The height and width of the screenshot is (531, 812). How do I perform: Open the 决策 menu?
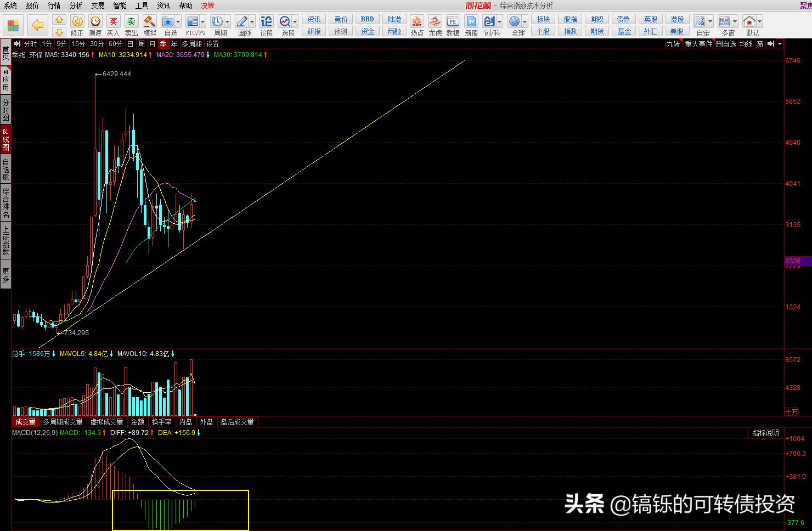click(x=208, y=5)
